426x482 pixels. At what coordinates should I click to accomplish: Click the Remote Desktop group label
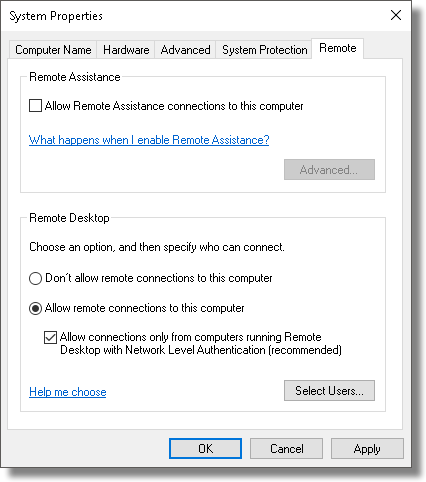69,218
